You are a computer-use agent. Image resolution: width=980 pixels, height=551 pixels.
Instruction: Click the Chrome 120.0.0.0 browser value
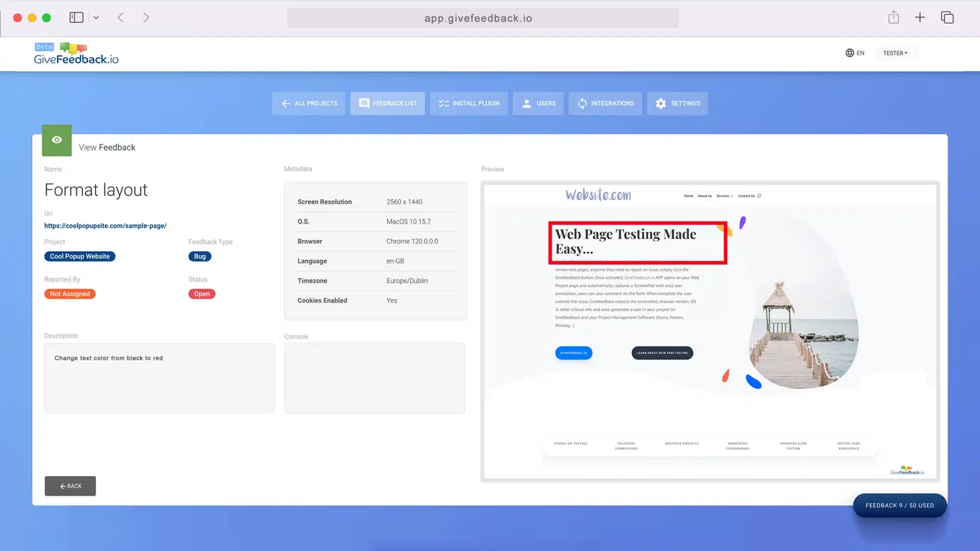(x=412, y=241)
